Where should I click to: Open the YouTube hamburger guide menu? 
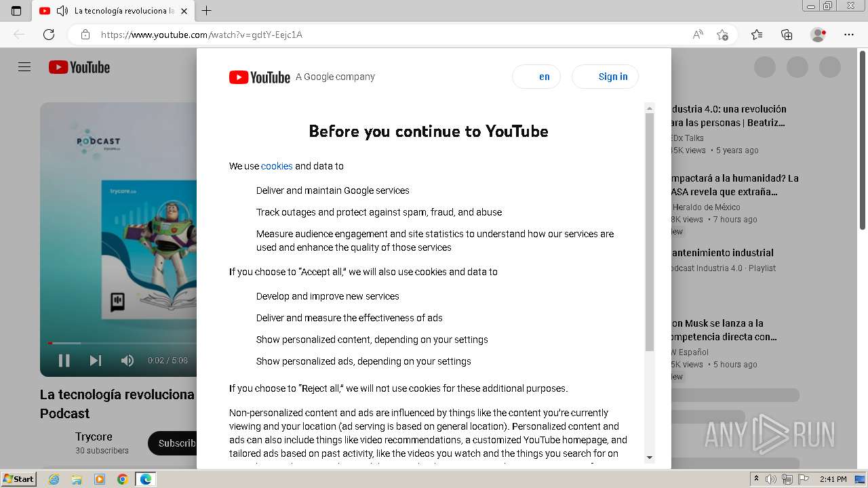[x=24, y=67]
